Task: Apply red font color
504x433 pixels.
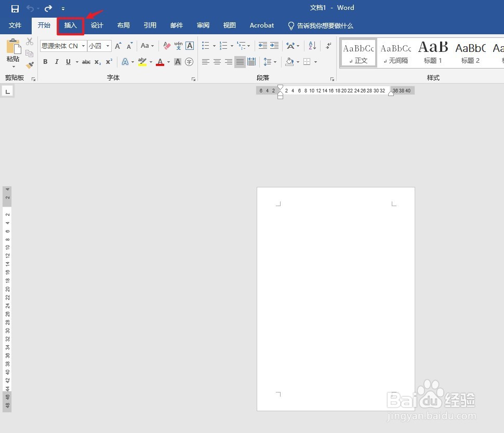Action: point(160,62)
